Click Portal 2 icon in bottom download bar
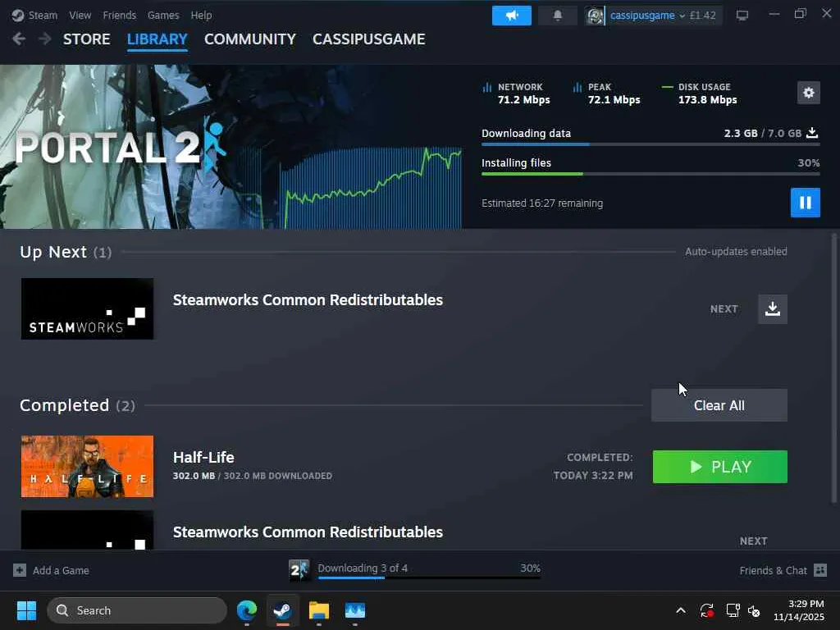This screenshot has width=840, height=630. 299,570
